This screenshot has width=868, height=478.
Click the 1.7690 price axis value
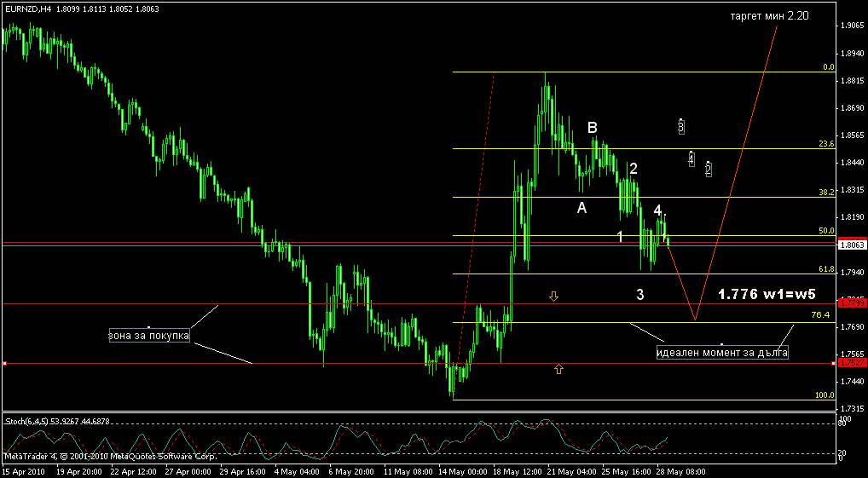(853, 327)
